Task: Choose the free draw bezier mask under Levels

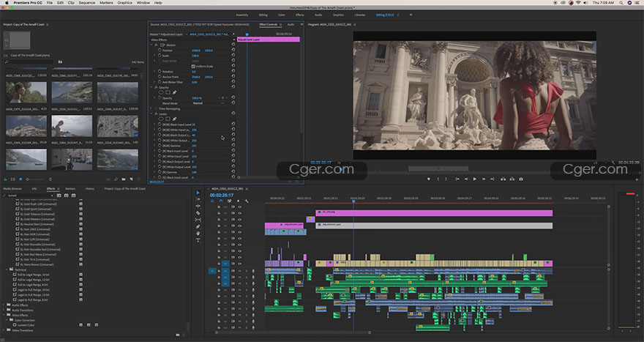Action: (x=174, y=119)
